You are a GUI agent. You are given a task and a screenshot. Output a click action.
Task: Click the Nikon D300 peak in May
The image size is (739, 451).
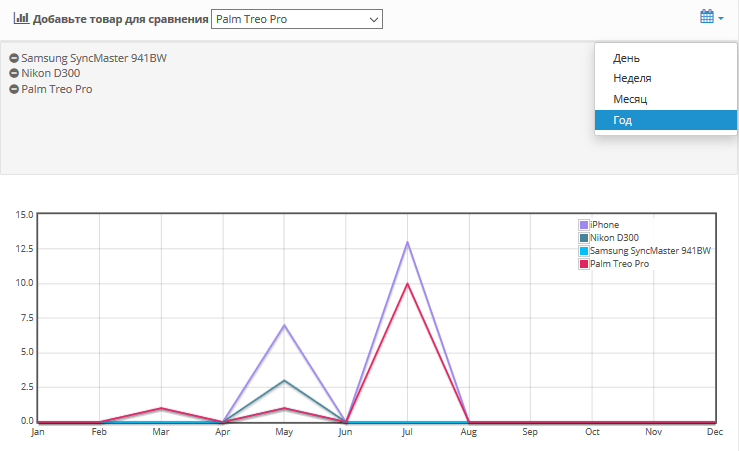(284, 381)
